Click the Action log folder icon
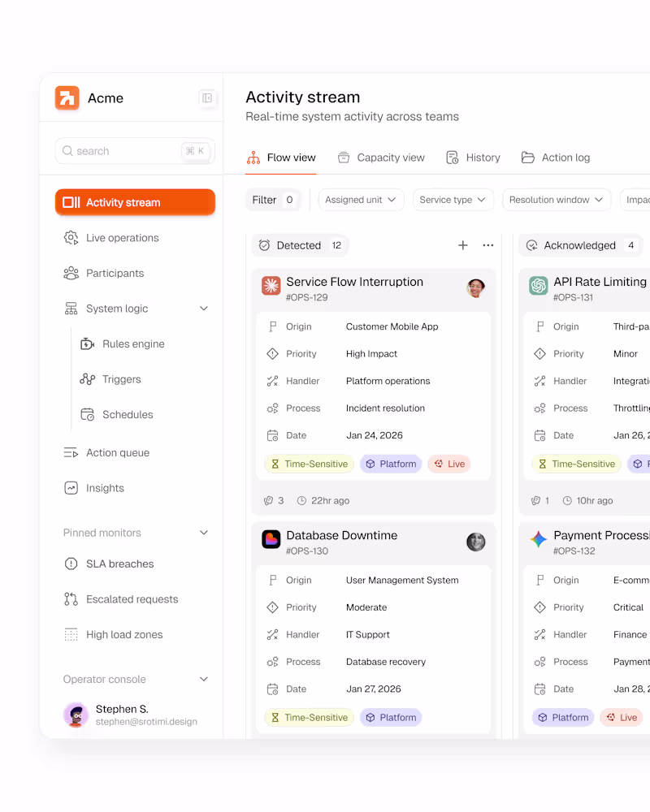This screenshot has height=812, width=650. coord(528,158)
